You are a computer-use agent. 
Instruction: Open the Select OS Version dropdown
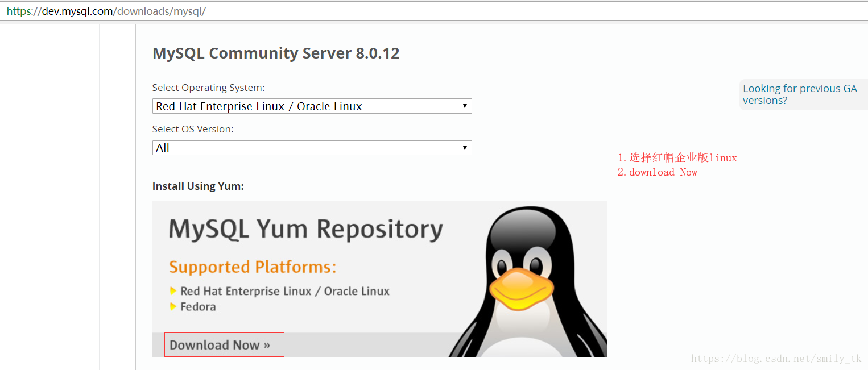[312, 148]
